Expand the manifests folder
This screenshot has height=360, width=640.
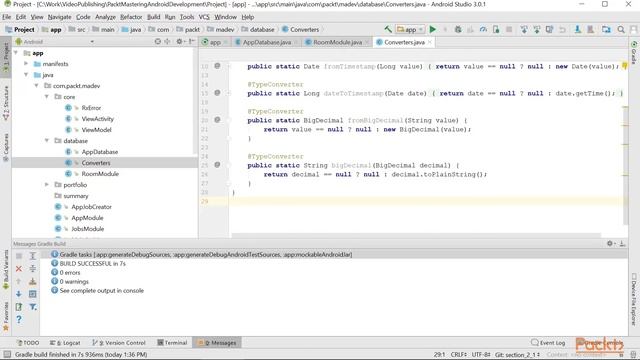[x=26, y=64]
